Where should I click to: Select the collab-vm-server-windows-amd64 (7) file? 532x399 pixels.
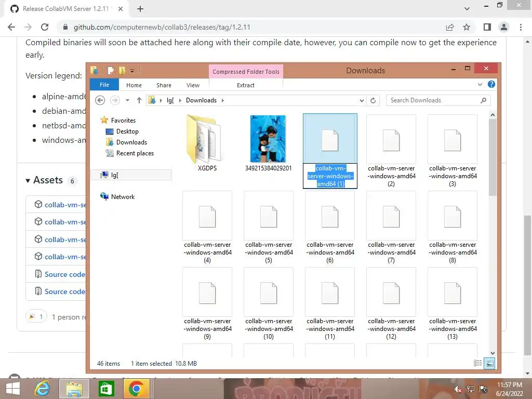click(x=391, y=228)
